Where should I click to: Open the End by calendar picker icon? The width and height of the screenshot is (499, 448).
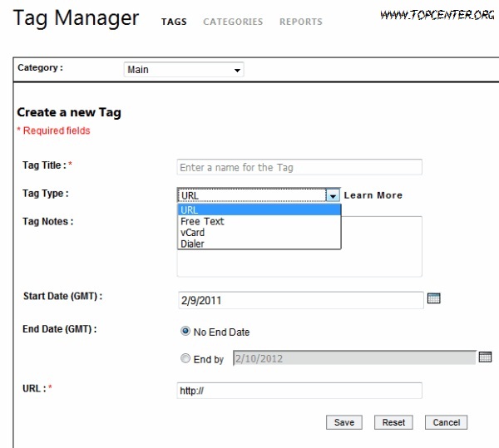coord(485,357)
